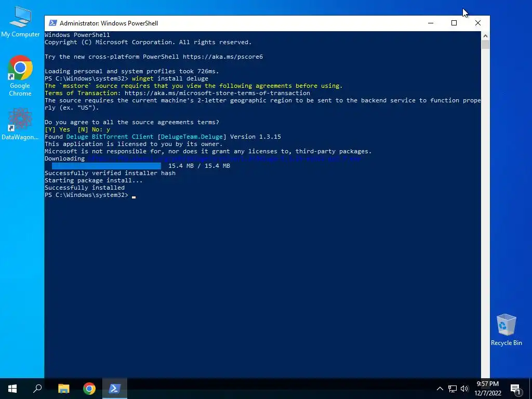Image resolution: width=532 pixels, height=399 pixels.
Task: Click 'Do you agree to all the source agreements terms?'
Action: coord(132,122)
